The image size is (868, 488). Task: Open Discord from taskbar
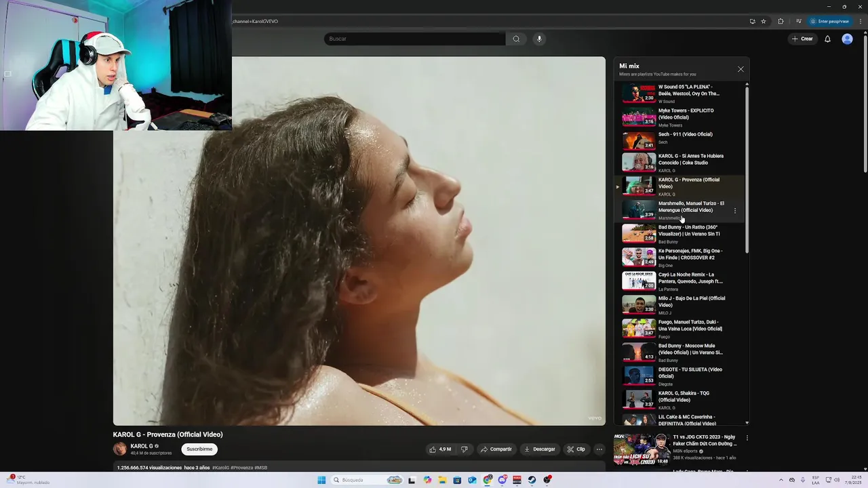pos(502,480)
